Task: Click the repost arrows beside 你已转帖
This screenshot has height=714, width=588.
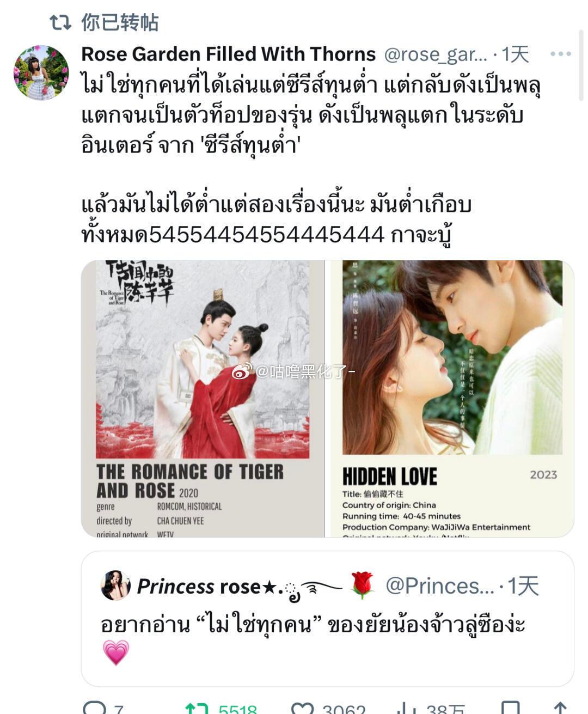Action: point(60,22)
